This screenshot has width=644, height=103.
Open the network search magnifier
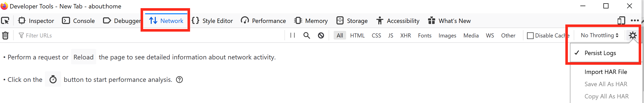click(307, 35)
